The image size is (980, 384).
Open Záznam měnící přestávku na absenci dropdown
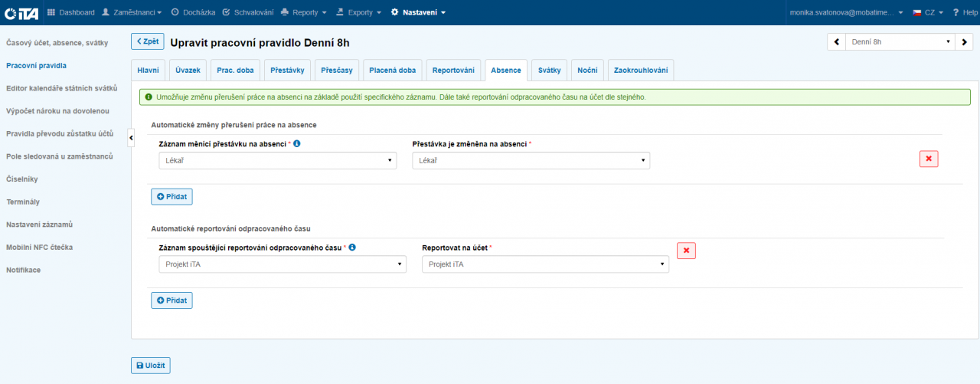[x=277, y=160]
